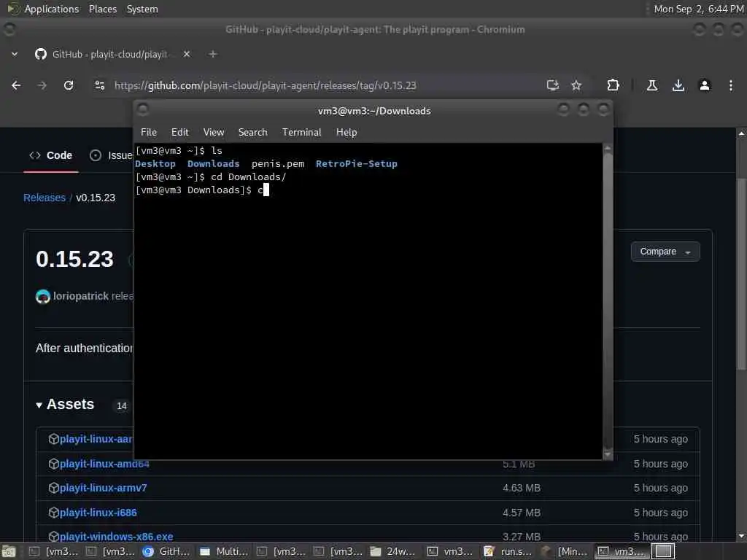Screen dimensions: 747x560
Task: Click the install app icon in address bar
Action: tap(553, 85)
